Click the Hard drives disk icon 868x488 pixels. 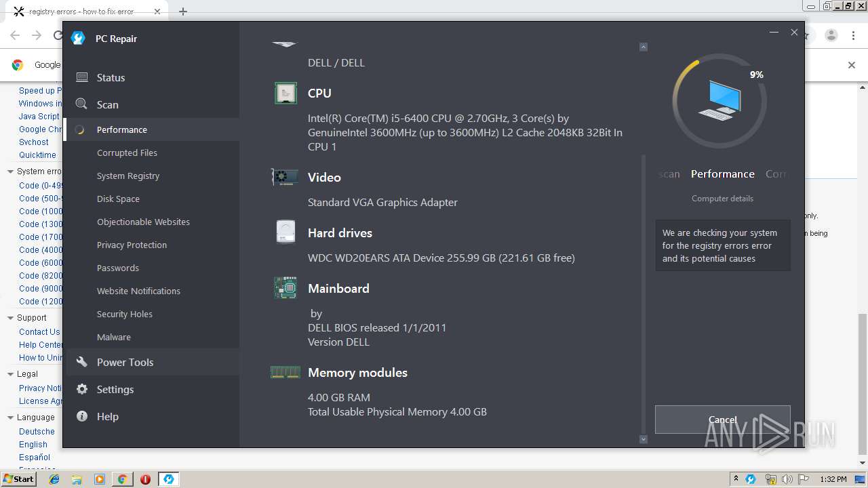(x=285, y=232)
